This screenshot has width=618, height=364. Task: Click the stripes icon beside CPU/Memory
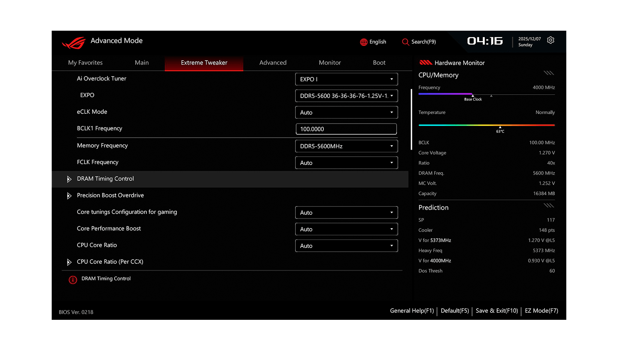point(548,73)
